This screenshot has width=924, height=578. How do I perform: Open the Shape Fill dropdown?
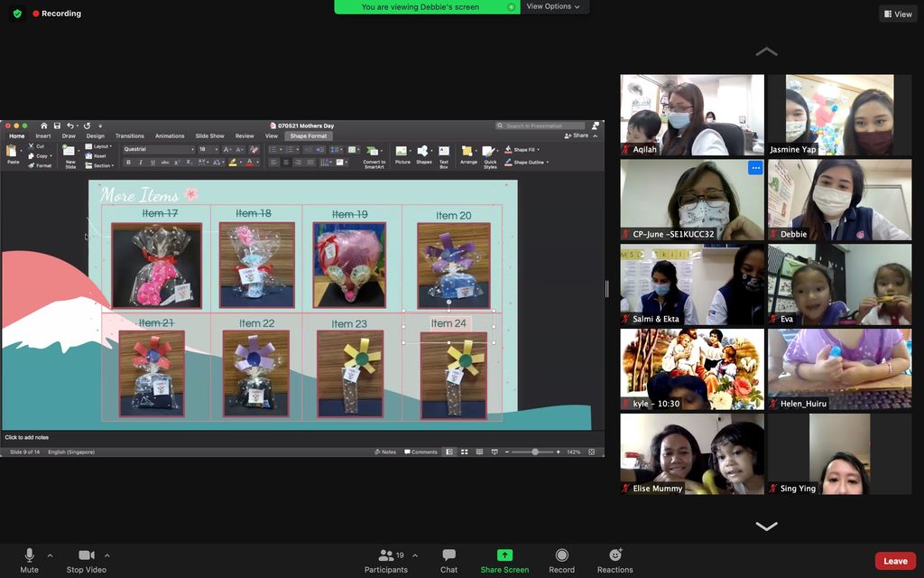tap(522, 150)
